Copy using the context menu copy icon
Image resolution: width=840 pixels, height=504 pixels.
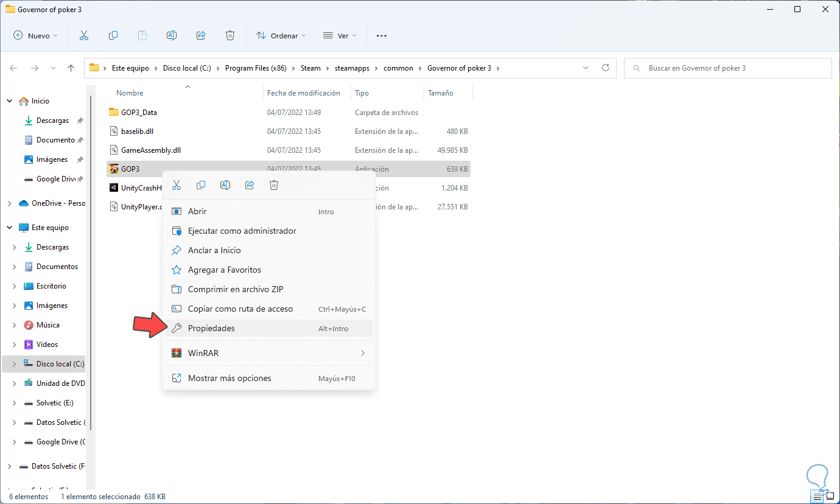coord(201,185)
